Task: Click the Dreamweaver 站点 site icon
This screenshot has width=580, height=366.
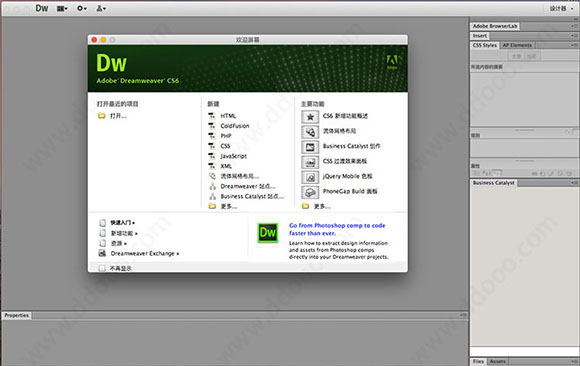Action: (212, 186)
